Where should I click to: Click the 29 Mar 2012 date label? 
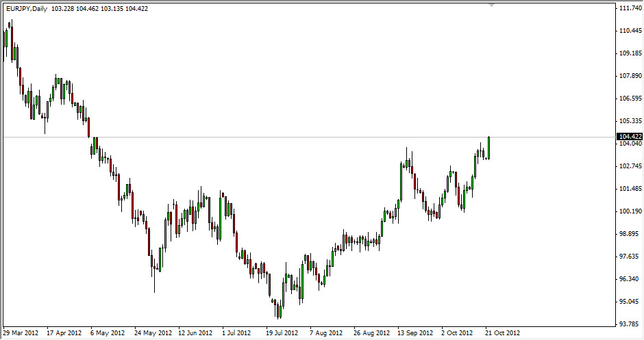21,333
